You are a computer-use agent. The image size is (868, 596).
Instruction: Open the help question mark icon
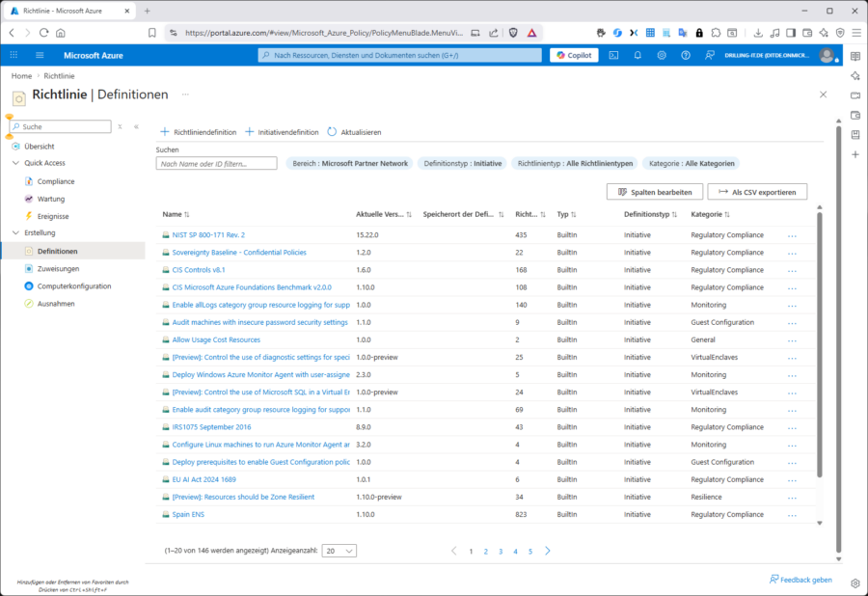[686, 55]
